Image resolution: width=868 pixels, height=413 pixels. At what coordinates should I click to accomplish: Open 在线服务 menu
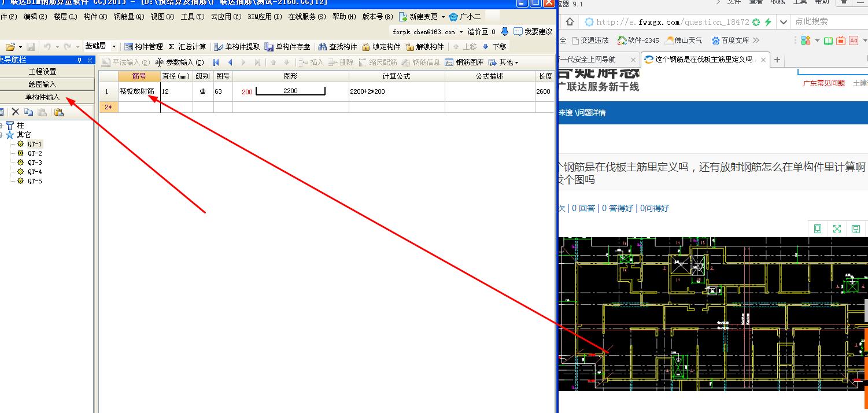click(307, 17)
